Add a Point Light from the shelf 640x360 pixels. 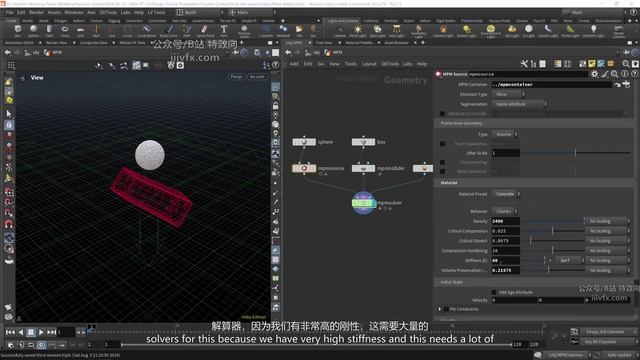(x=358, y=31)
